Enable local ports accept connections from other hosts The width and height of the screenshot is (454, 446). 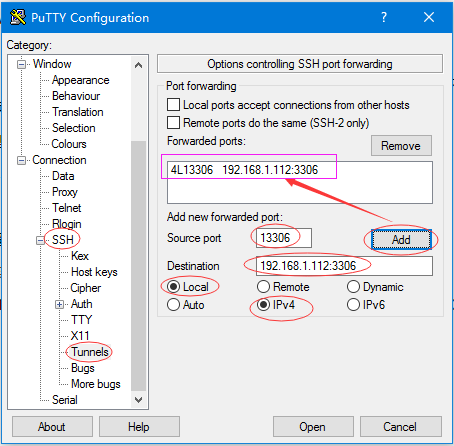point(173,105)
